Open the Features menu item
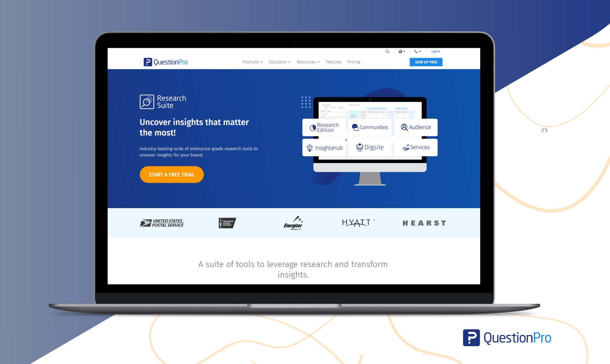Viewport: 610px width, 364px height. coord(333,62)
